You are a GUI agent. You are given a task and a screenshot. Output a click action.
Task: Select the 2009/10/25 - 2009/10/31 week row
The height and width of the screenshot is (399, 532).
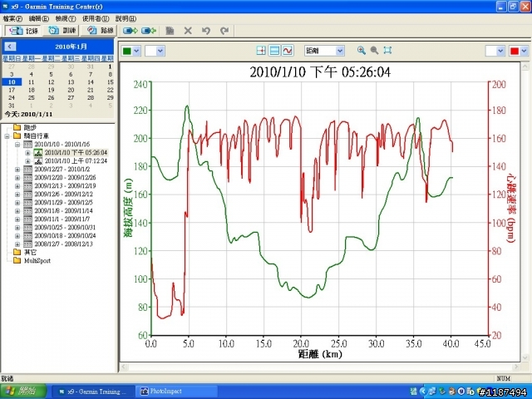coord(65,227)
